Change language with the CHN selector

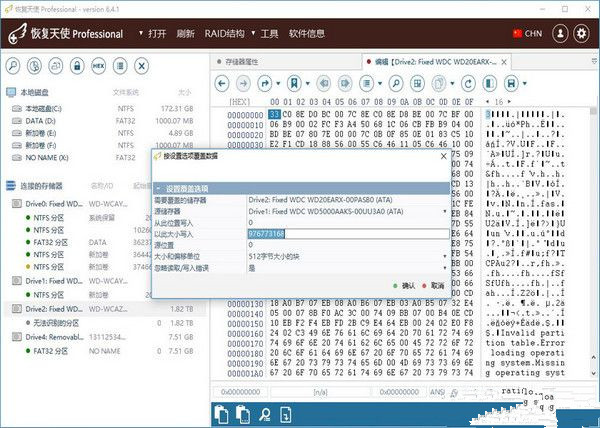point(527,34)
